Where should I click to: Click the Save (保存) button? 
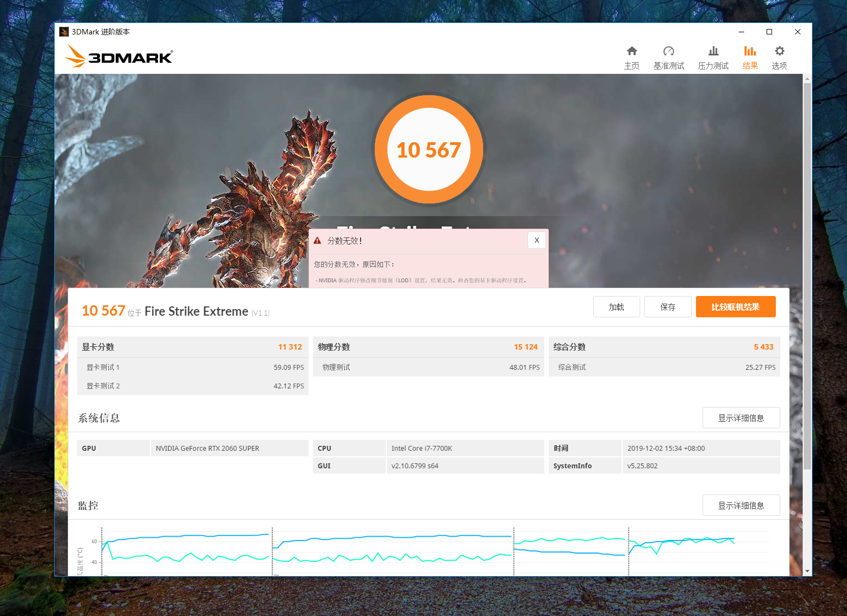[668, 307]
